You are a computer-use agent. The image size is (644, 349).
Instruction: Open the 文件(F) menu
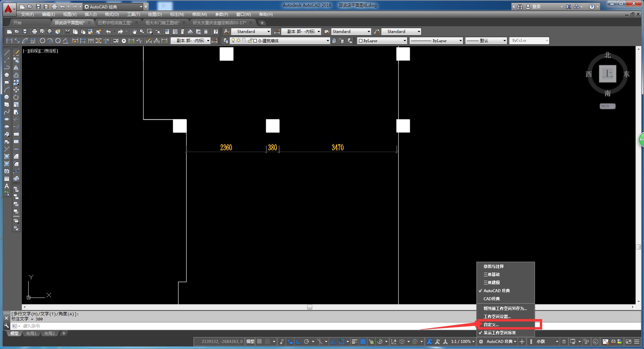tap(27, 14)
